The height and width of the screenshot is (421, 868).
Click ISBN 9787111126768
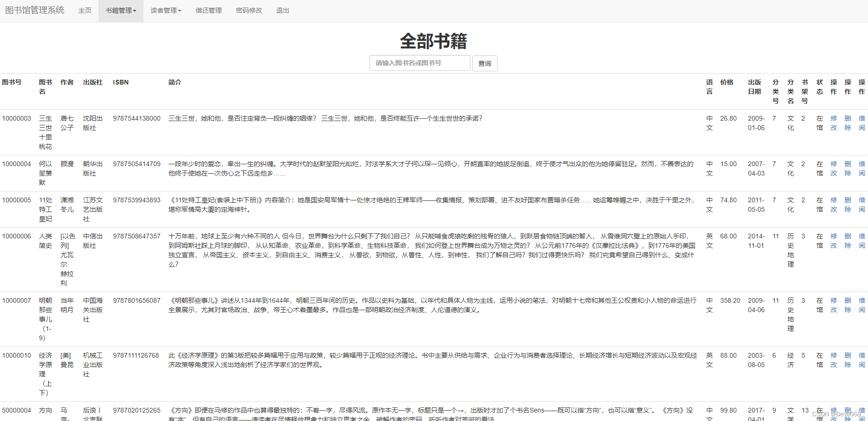[x=136, y=355]
